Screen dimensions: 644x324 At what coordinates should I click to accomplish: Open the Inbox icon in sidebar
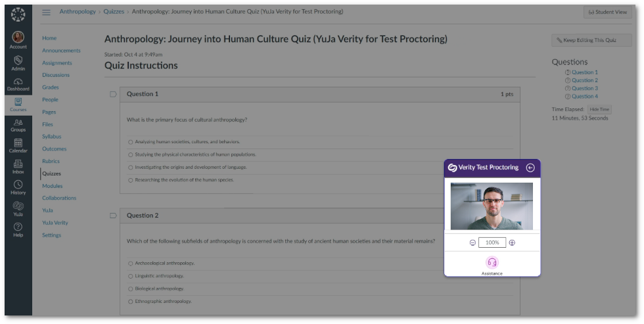click(18, 166)
